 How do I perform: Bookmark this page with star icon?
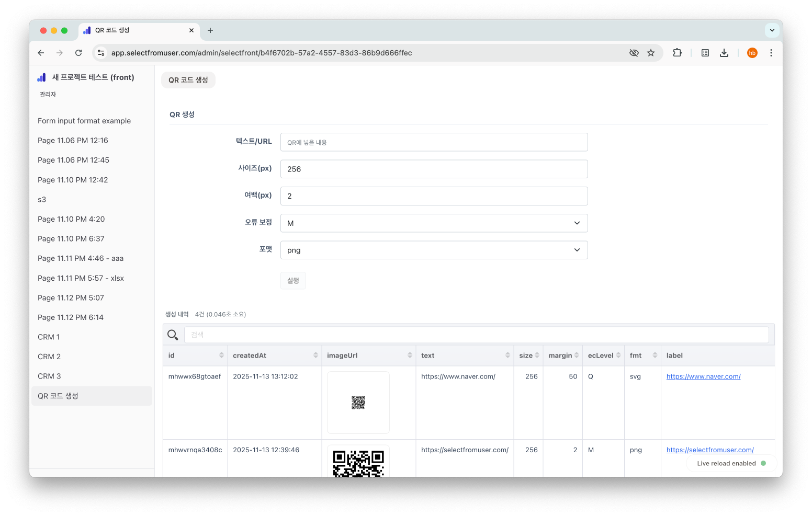tap(651, 53)
